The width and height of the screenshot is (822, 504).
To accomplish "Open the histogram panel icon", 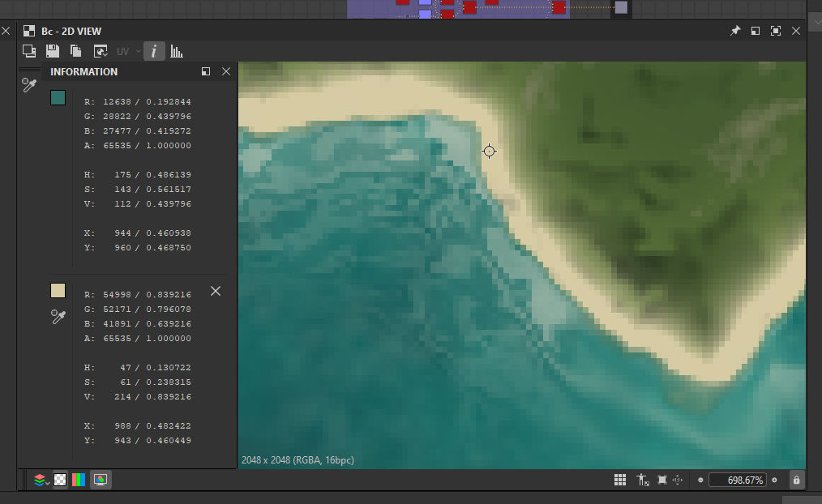I will pyautogui.click(x=177, y=51).
